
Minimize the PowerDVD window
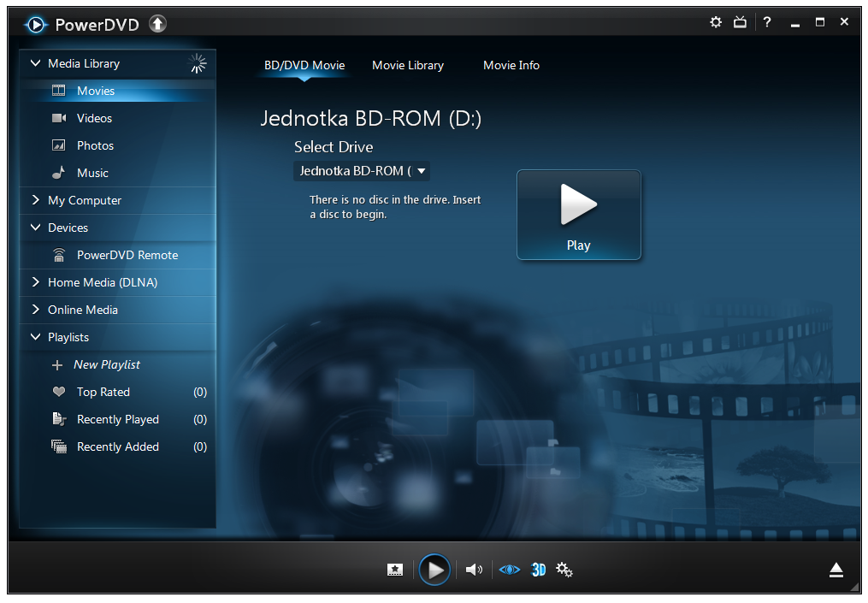(x=795, y=23)
